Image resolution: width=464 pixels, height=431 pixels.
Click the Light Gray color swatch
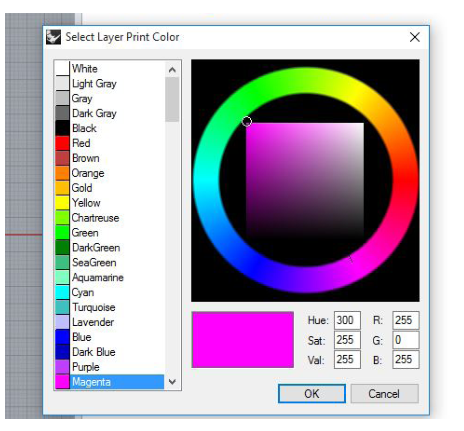pyautogui.click(x=62, y=83)
